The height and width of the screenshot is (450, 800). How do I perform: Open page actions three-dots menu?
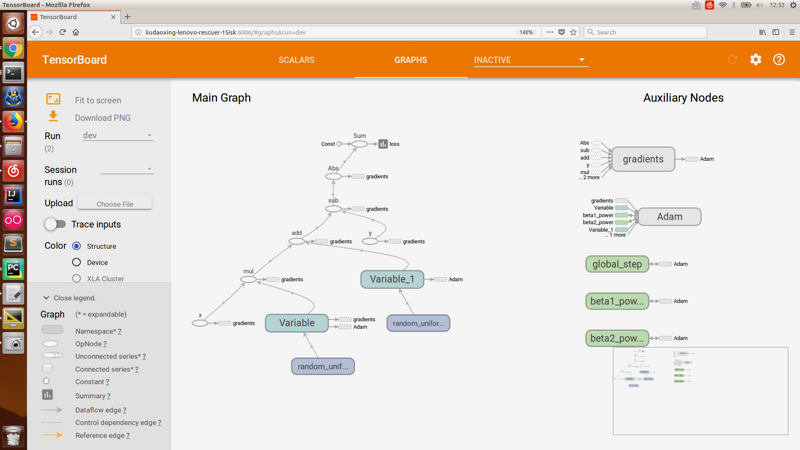click(549, 32)
